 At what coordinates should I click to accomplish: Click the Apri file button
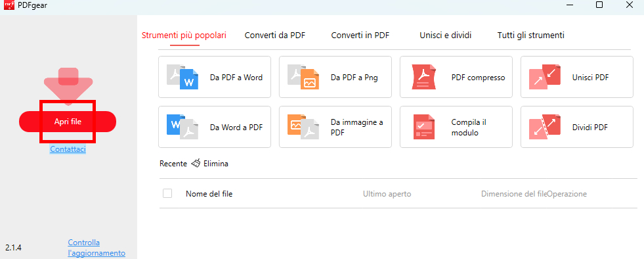68,122
